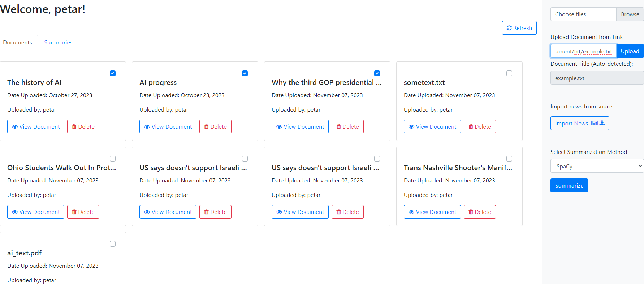The image size is (644, 284).
Task: Switch to the Summaries tab
Action: [58, 43]
